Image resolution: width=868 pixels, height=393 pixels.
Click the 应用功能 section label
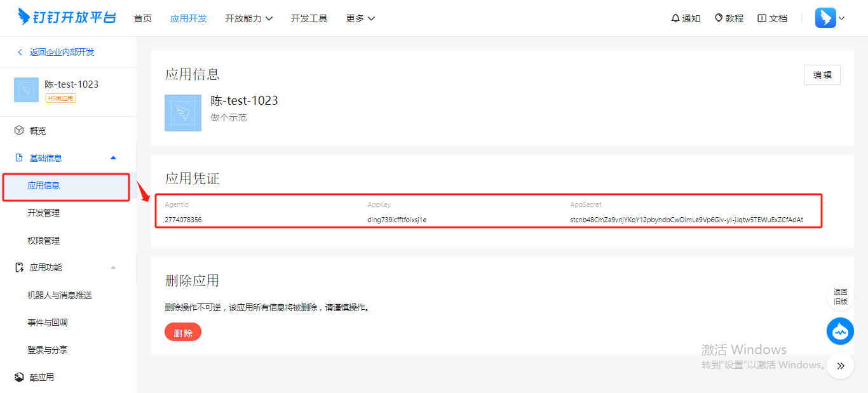[x=46, y=268]
